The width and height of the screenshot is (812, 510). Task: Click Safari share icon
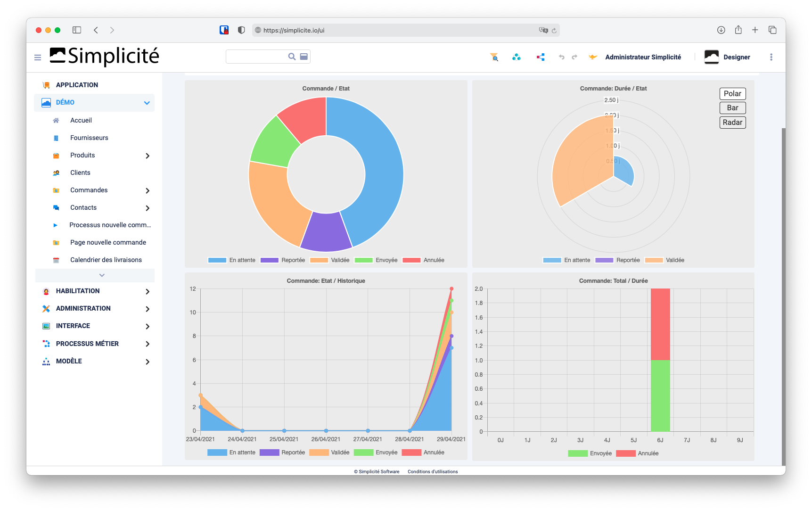coord(738,30)
